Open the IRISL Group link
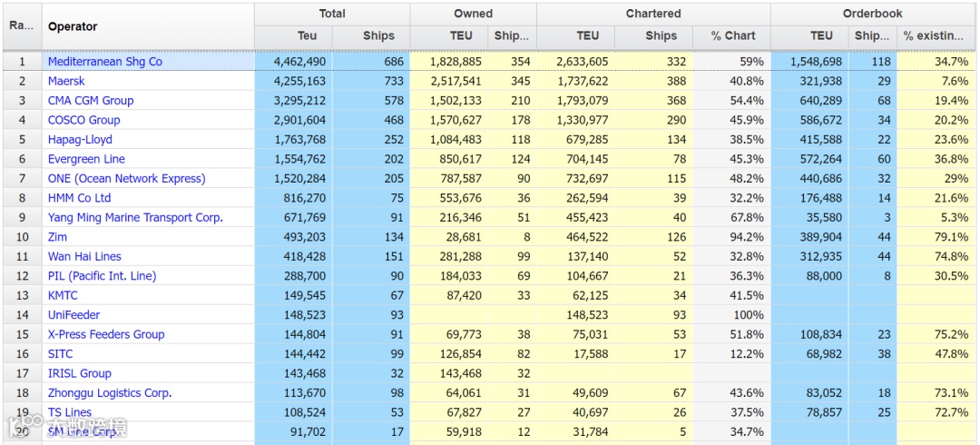Image resolution: width=980 pixels, height=445 pixels. tap(79, 373)
